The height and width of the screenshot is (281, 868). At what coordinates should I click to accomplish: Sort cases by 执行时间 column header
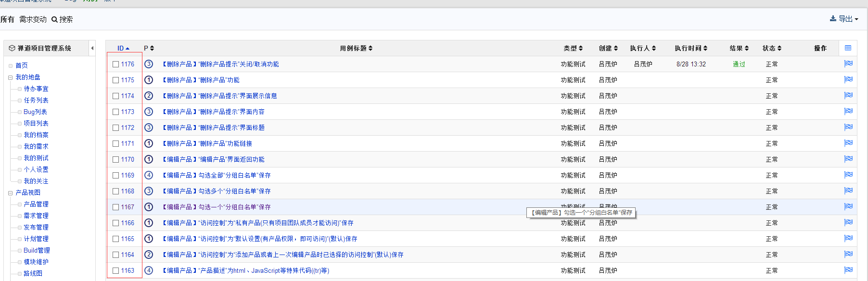690,48
